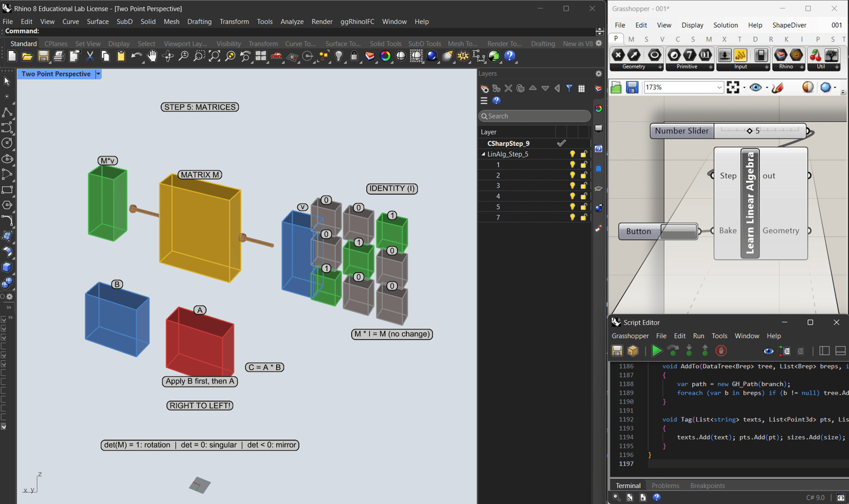Open the 173% zoom level dropdown

click(719, 87)
